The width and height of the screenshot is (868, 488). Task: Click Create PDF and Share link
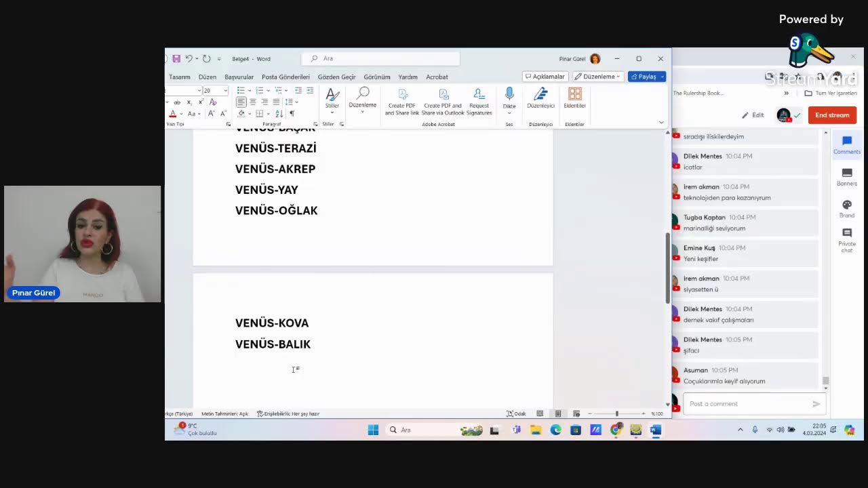402,102
